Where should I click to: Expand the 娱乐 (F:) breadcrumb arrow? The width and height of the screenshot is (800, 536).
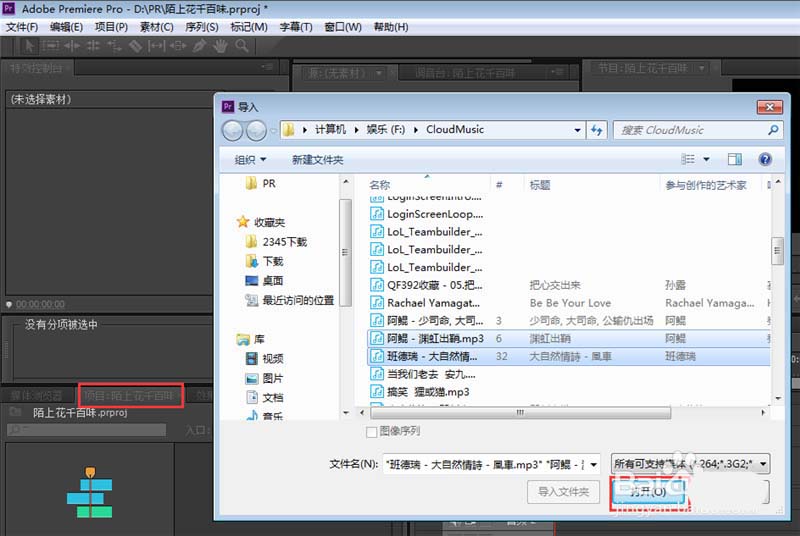pyautogui.click(x=416, y=130)
